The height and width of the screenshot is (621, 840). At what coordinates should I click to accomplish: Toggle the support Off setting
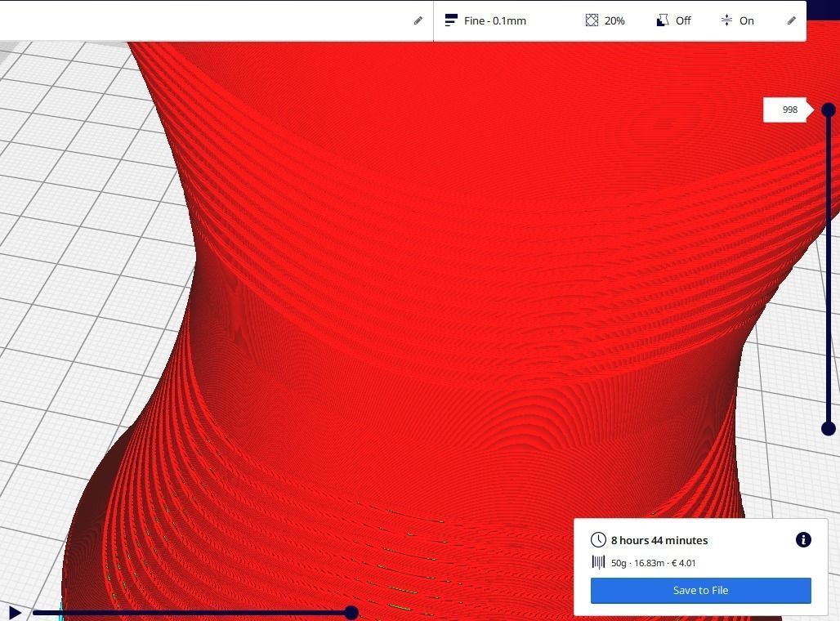point(683,20)
